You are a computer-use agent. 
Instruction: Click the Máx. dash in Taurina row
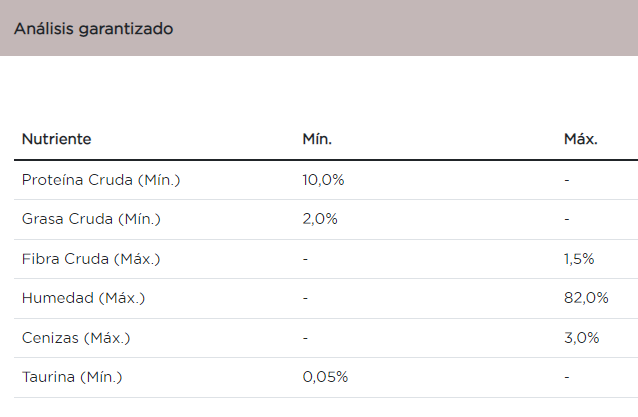click(x=567, y=377)
